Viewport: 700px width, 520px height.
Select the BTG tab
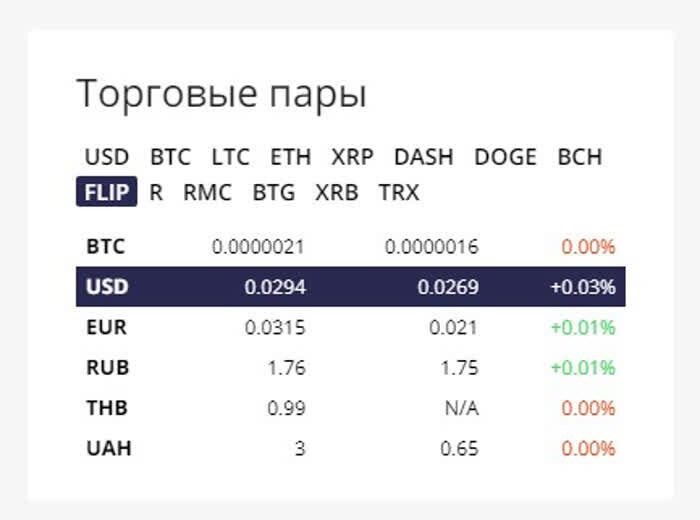click(273, 192)
